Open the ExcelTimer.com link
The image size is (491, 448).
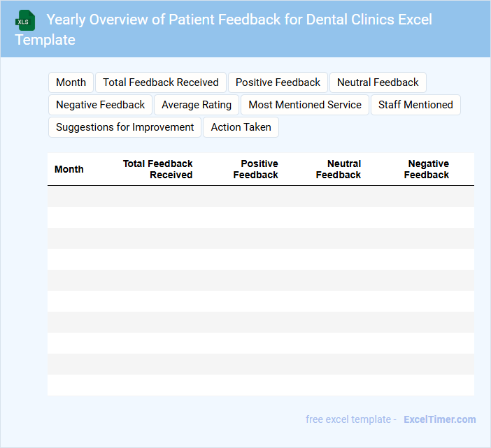[x=439, y=419]
